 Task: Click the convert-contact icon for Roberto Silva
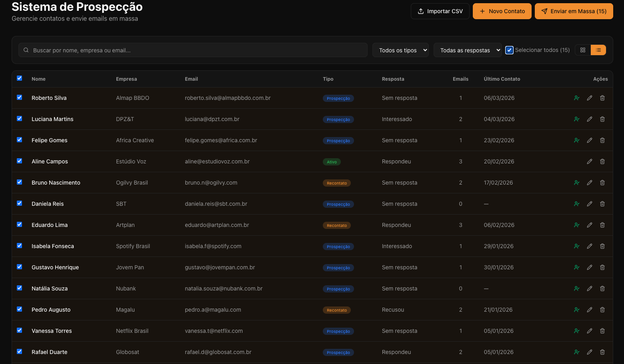tap(576, 98)
